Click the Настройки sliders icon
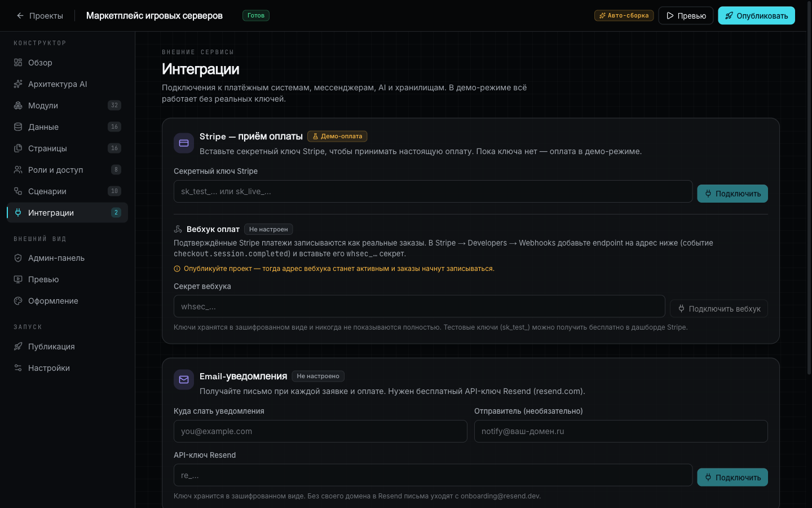812x508 pixels. click(x=18, y=368)
